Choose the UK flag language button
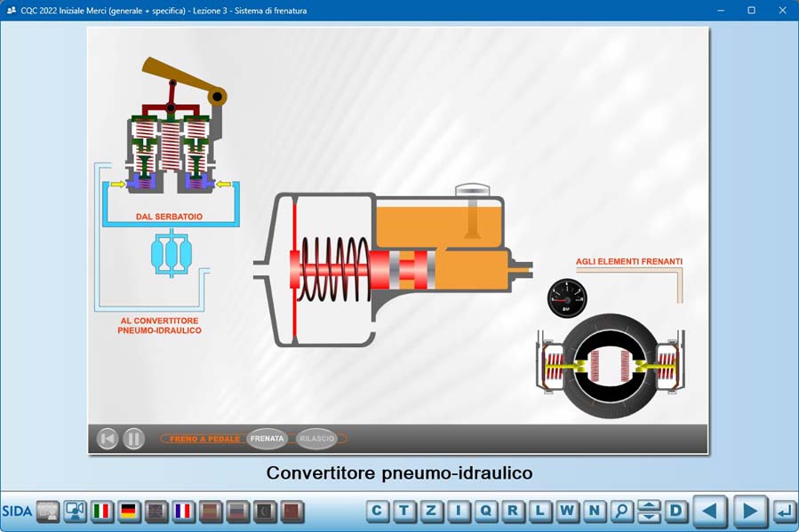Viewport: 799px width, 532px height. (x=156, y=511)
